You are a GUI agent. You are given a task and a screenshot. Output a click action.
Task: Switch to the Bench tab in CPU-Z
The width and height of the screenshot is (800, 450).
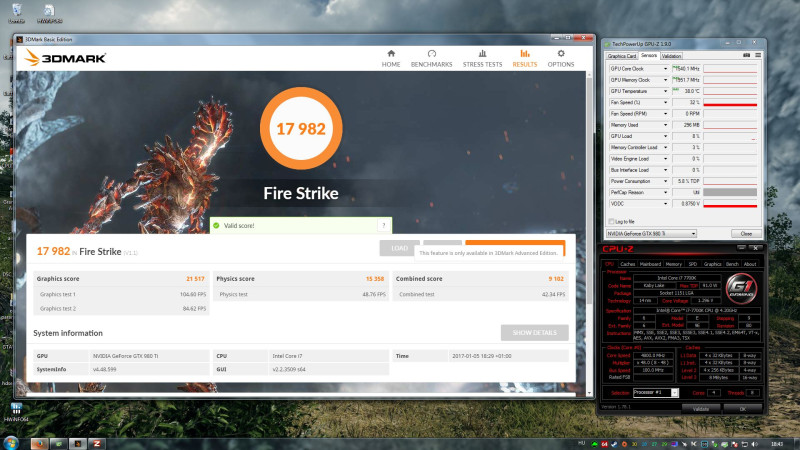[x=732, y=264]
